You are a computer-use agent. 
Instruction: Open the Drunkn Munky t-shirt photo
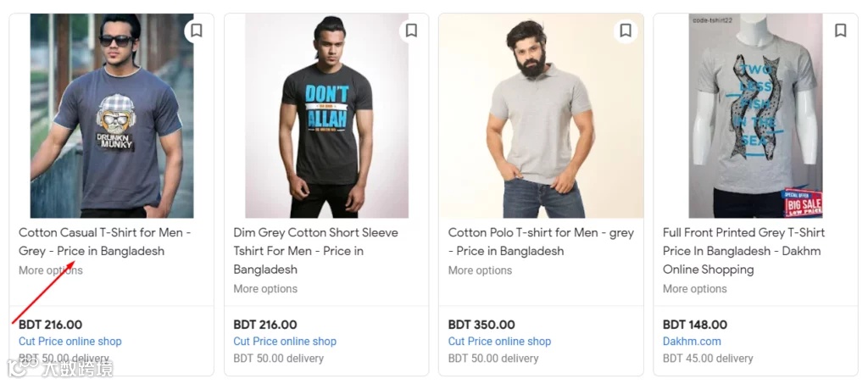click(112, 116)
